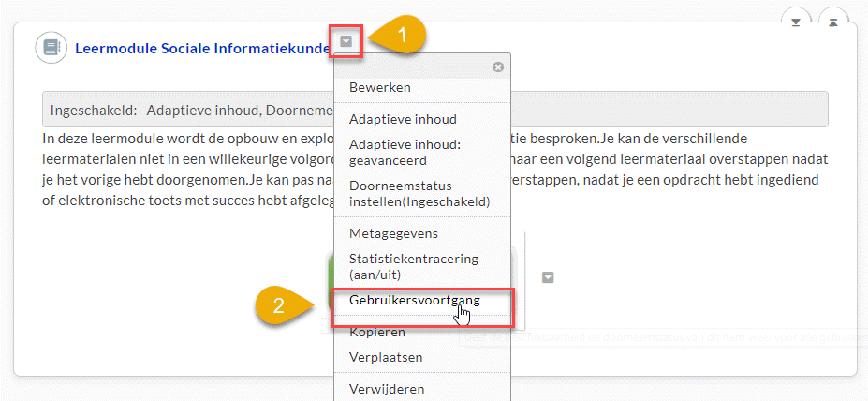Choose Bewerken from the menu
Image resolution: width=868 pixels, height=401 pixels.
[x=379, y=87]
